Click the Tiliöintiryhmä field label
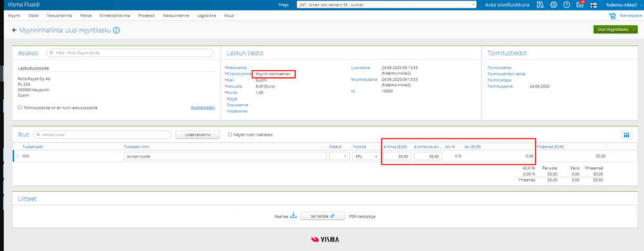The height and width of the screenshot is (251, 644). click(x=239, y=74)
